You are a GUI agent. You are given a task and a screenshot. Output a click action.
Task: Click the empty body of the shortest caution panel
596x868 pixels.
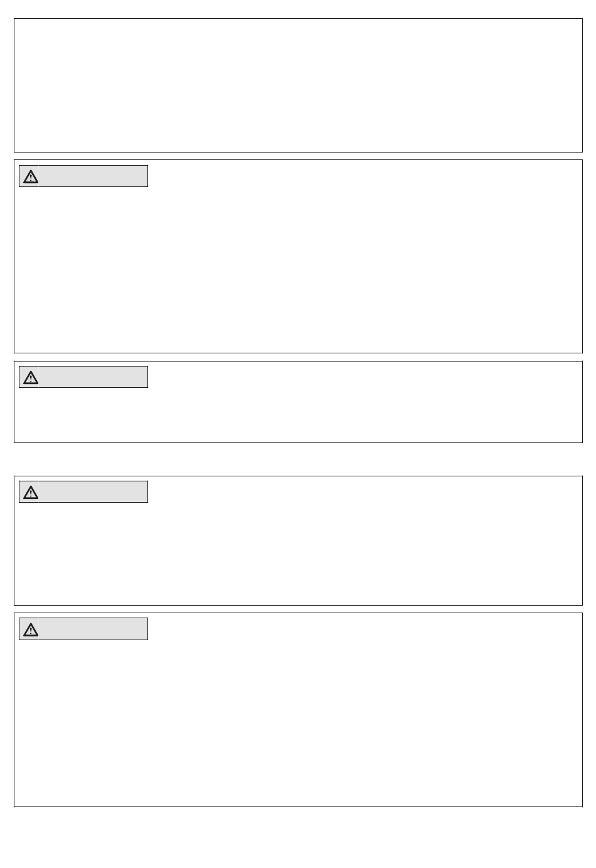point(298,415)
